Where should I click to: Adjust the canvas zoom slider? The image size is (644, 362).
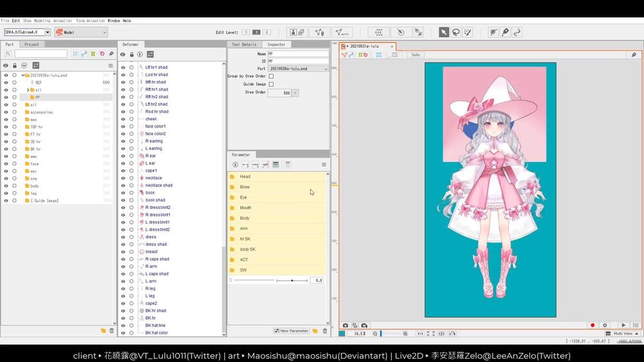pyautogui.click(x=381, y=334)
